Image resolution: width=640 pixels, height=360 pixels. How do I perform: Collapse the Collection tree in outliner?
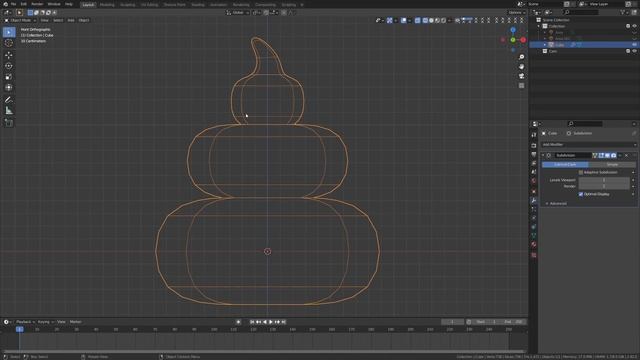538,26
